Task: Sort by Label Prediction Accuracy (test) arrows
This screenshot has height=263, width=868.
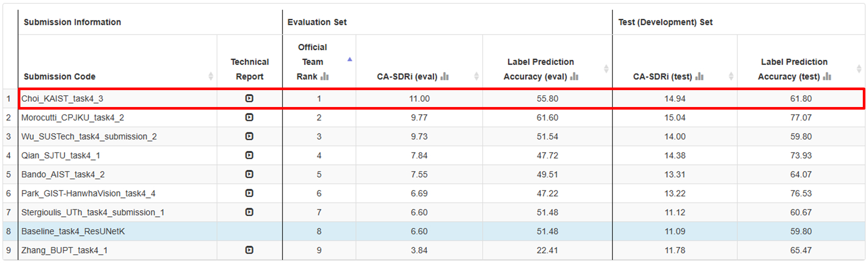Action: [x=859, y=68]
